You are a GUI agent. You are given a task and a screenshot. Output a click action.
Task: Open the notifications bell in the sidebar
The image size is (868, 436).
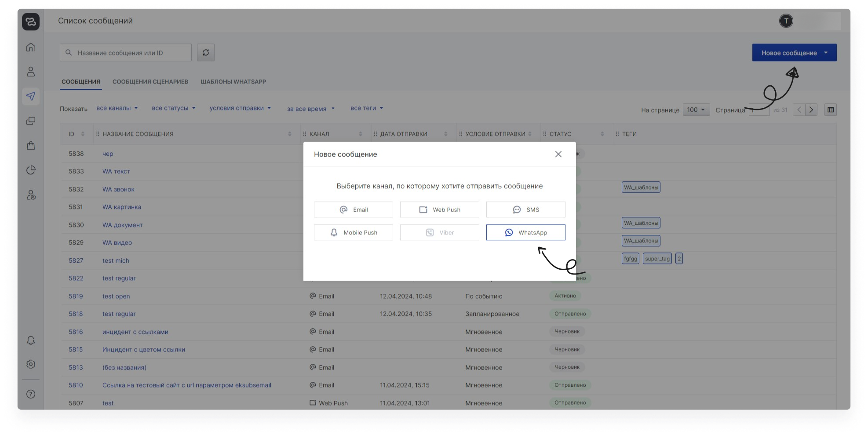31,341
